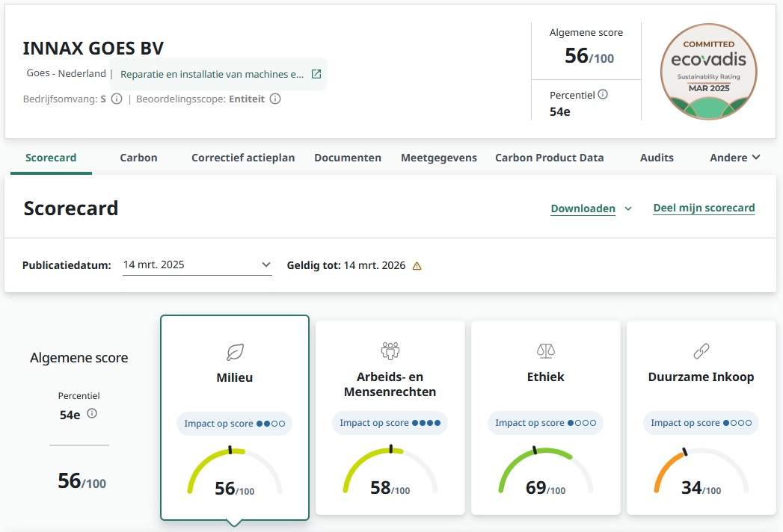Click the info icon beside lower 54e percentile

pyautogui.click(x=92, y=414)
